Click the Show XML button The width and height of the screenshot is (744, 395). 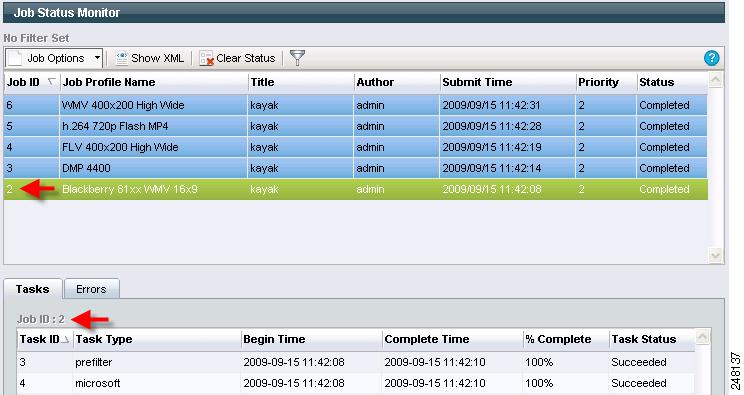click(149, 58)
